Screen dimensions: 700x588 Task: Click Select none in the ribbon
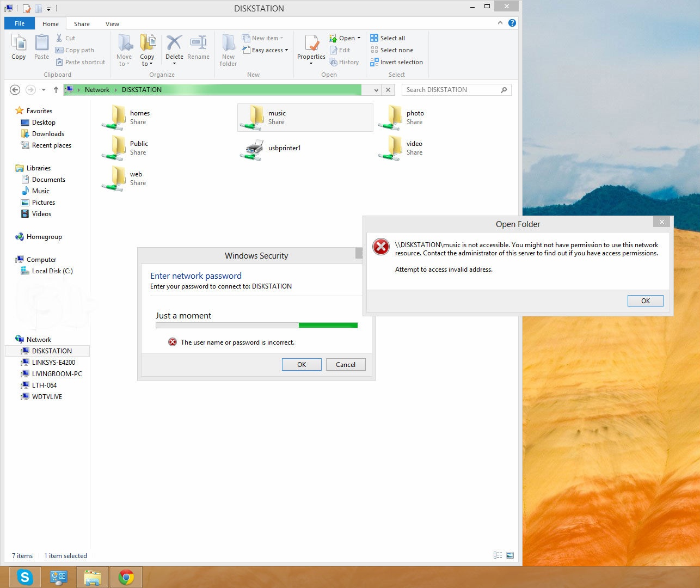(x=391, y=50)
